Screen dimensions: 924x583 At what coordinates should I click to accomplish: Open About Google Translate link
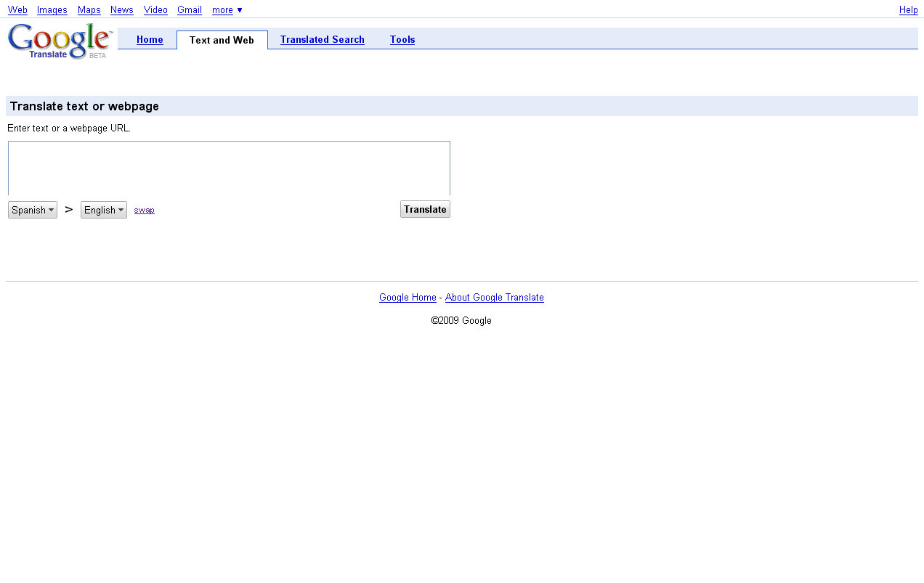click(495, 298)
